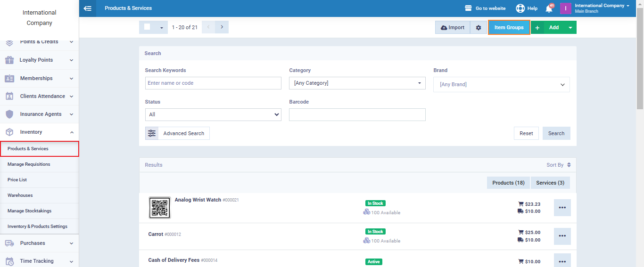Click into the Search Keywords field
The image size is (644, 267).
click(213, 83)
